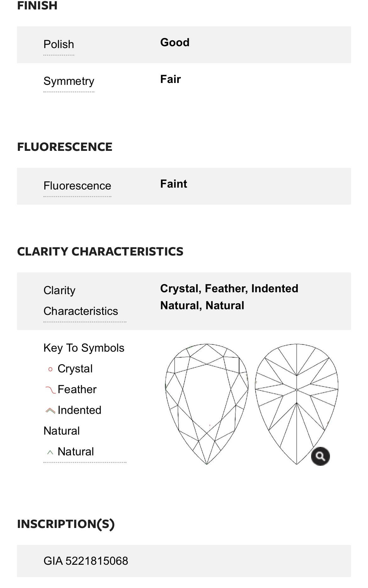Click the underlined Clarity Characteristics row label
Viewport: 368px width, 588px height.
pyautogui.click(x=81, y=301)
